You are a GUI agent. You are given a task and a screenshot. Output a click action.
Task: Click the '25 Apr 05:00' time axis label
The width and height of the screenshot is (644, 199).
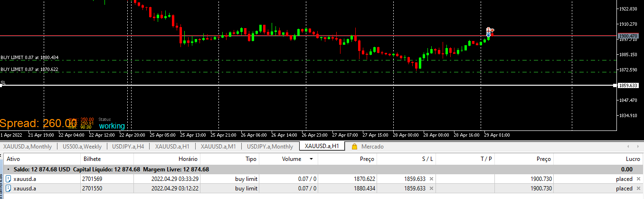tap(162, 135)
